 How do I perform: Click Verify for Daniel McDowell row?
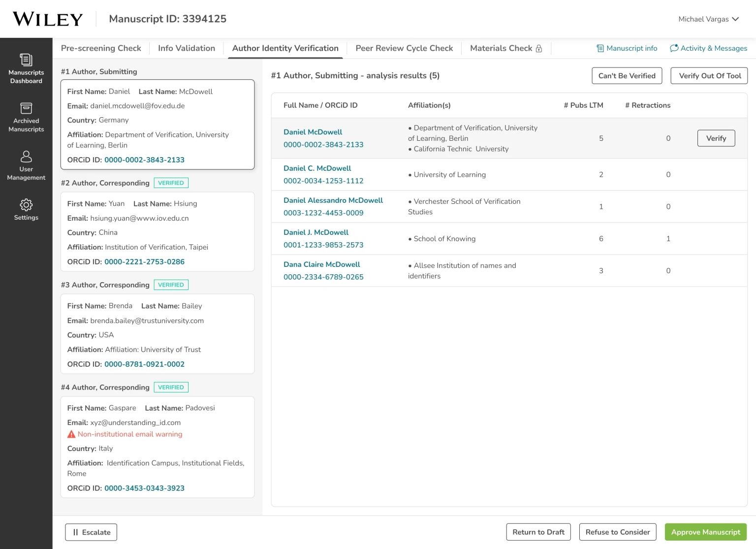716,138
